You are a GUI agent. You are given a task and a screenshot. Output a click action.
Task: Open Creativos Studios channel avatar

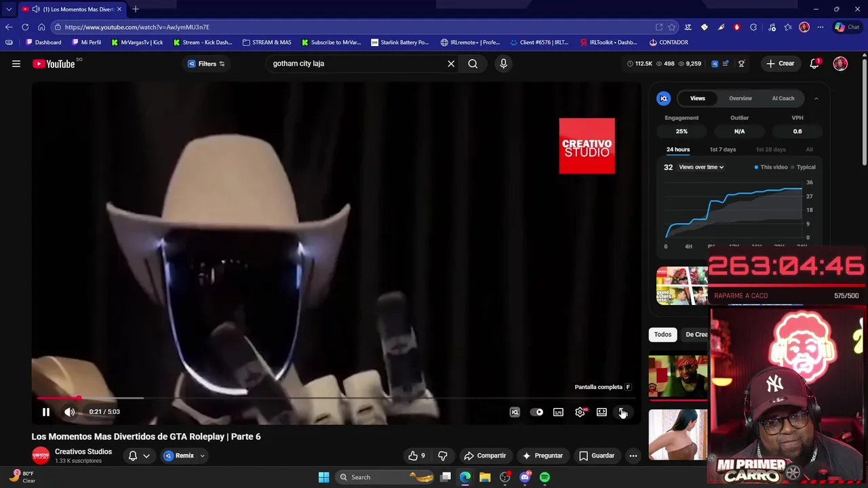(41, 455)
